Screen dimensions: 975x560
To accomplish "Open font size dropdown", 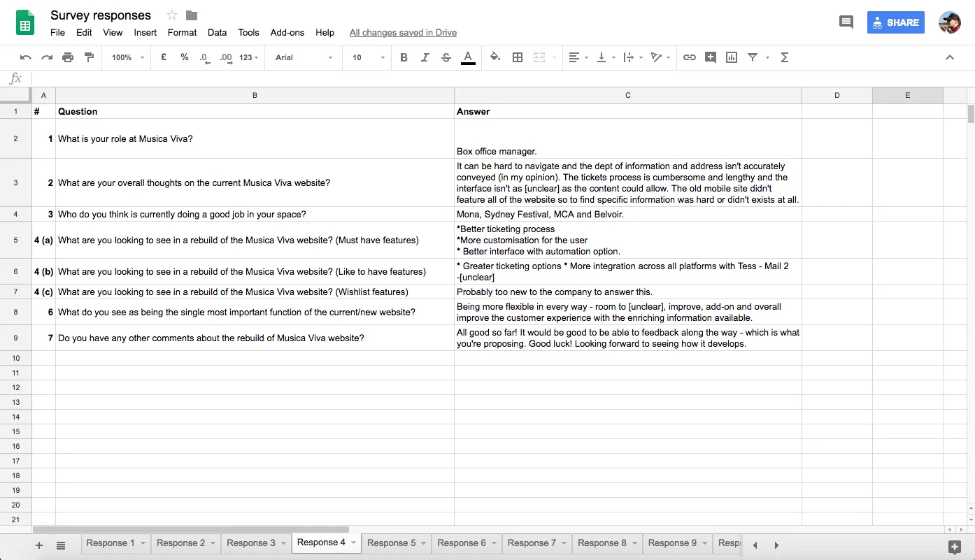I will pyautogui.click(x=369, y=57).
